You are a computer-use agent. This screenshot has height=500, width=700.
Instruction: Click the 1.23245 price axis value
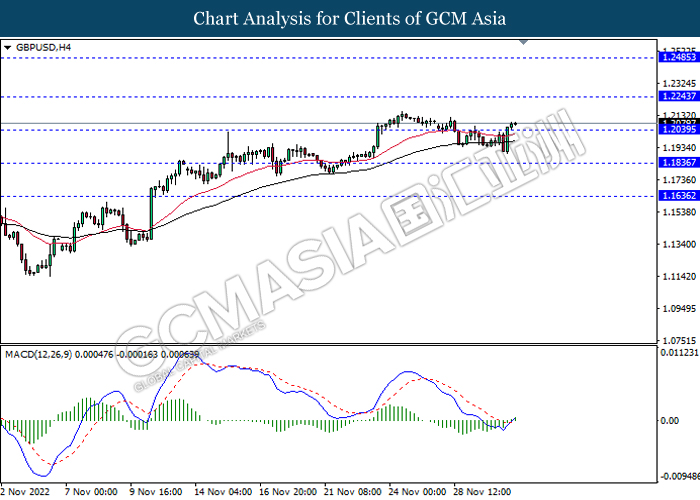(679, 83)
